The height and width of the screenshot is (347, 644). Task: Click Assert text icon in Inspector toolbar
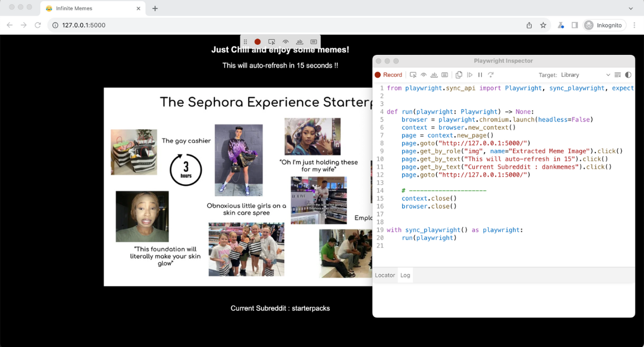434,75
